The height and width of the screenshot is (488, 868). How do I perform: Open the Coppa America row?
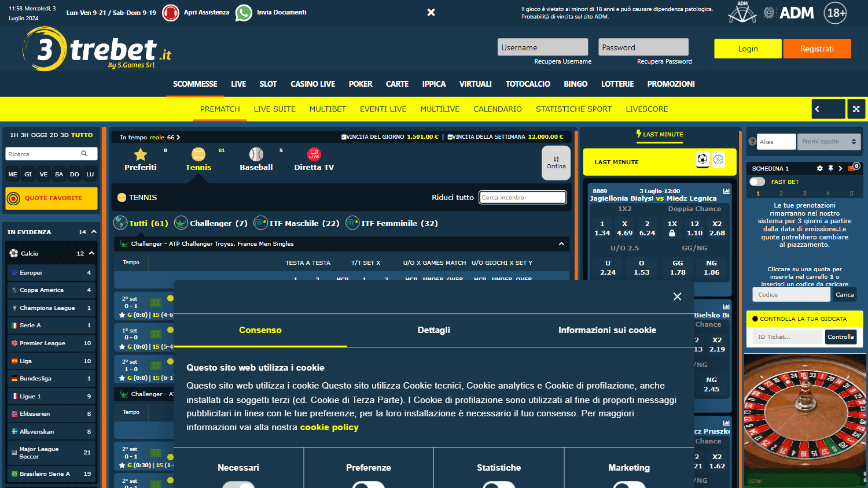coord(52,290)
